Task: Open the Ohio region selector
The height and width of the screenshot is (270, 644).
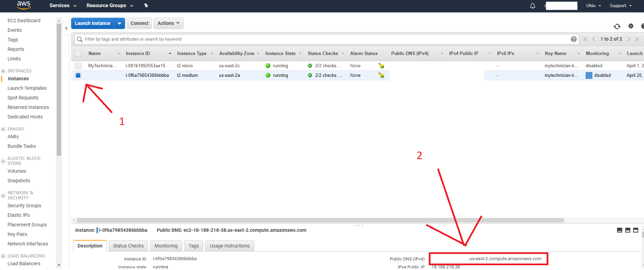Action: point(593,6)
